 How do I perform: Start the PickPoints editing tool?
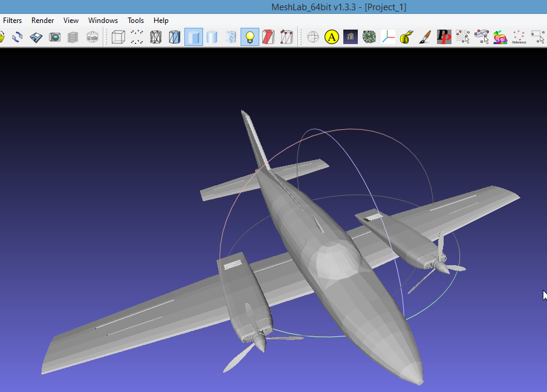pos(444,37)
